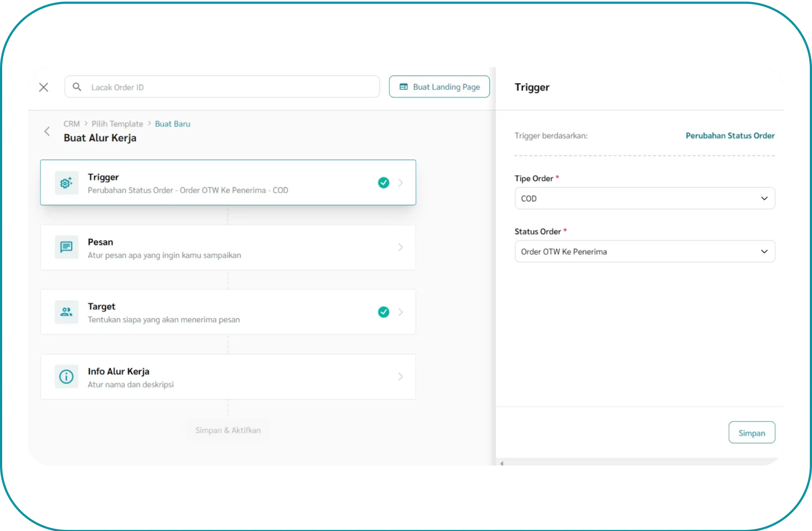Viewport: 812px width, 531px height.
Task: Expand the Pesan row chevron
Action: (x=401, y=247)
